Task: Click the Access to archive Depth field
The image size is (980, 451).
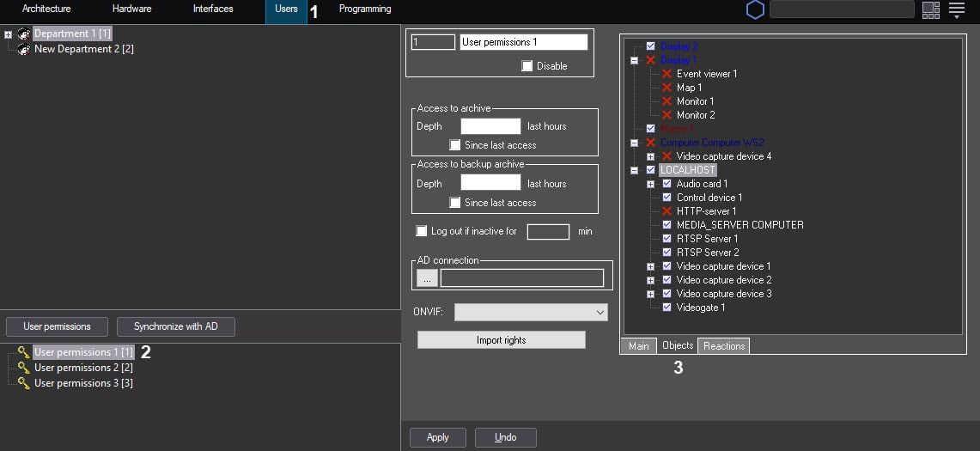Action: click(490, 126)
